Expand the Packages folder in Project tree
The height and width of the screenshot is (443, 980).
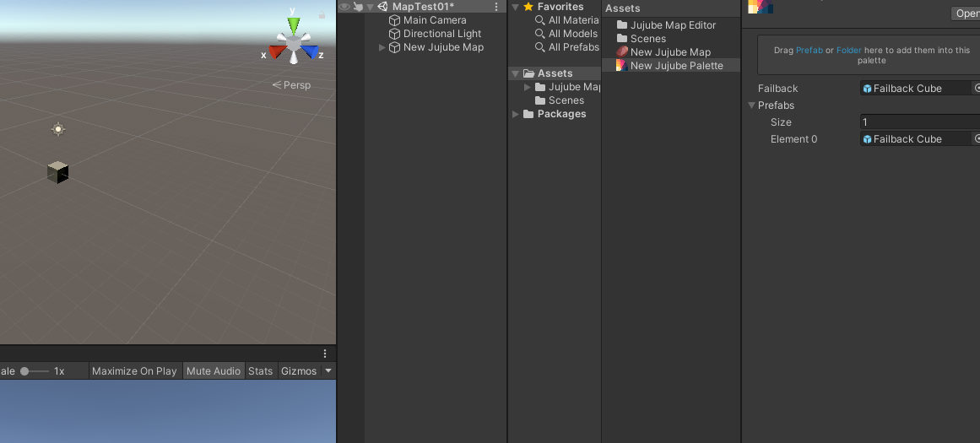click(x=516, y=115)
